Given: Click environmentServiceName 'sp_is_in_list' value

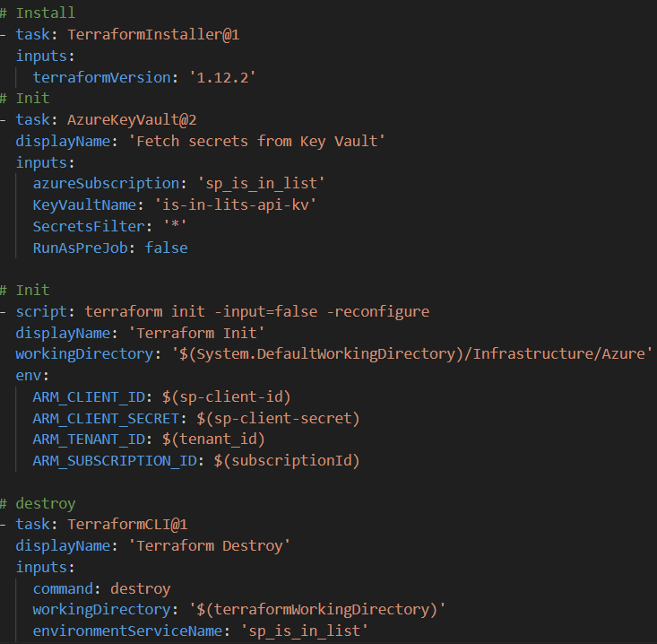Looking at the screenshot, I should pyautogui.click(x=305, y=631).
